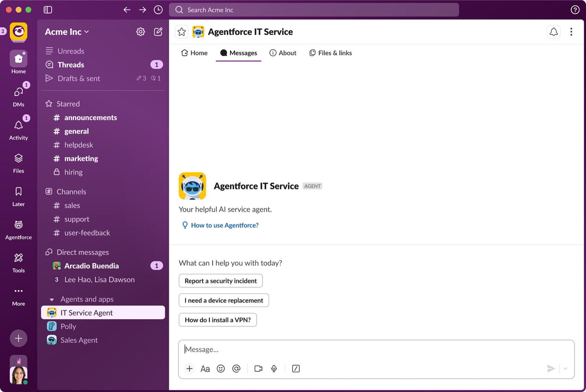Image resolution: width=586 pixels, height=392 pixels.
Task: Open slash shortcuts icon in composer
Action: 296,369
